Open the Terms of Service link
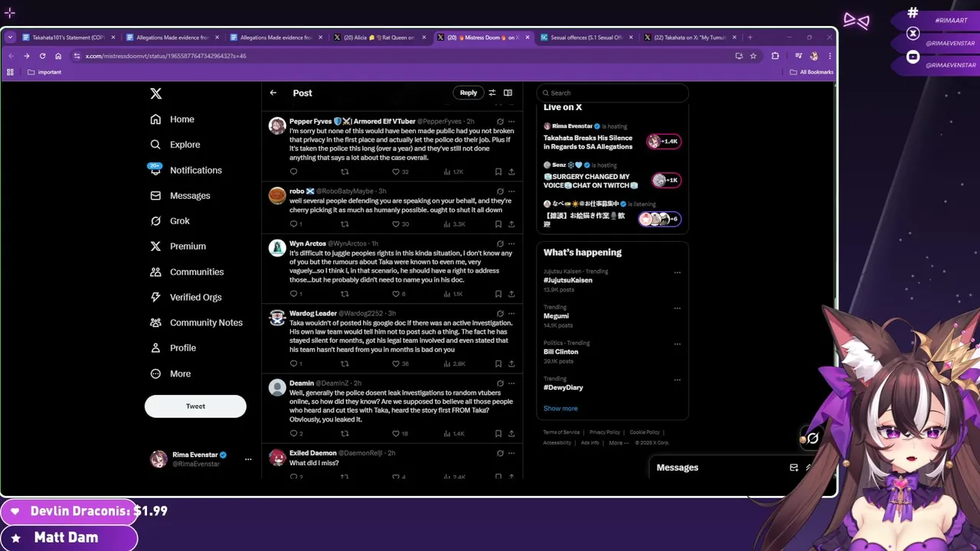980x551 pixels. (x=561, y=432)
